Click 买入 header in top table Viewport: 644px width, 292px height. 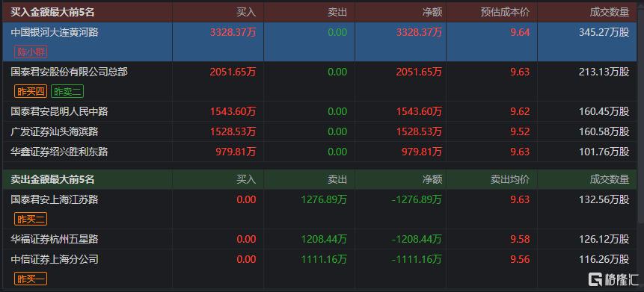click(x=246, y=12)
